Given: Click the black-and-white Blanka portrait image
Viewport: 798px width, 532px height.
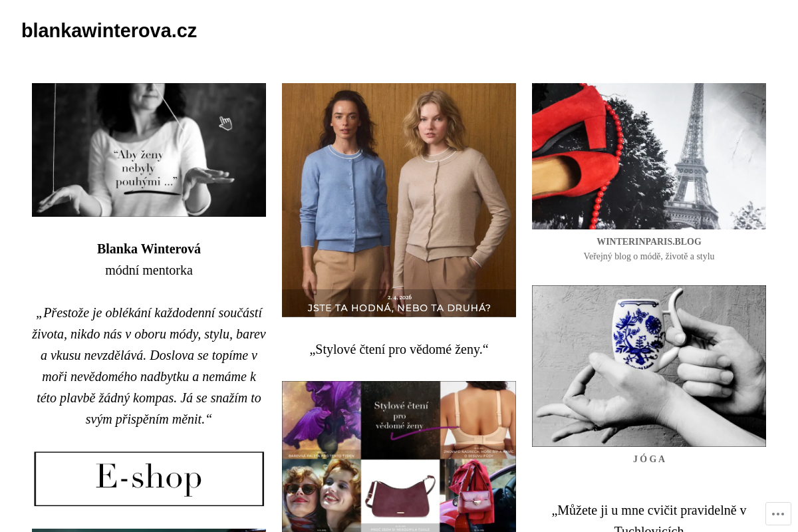Looking at the screenshot, I should [149, 150].
